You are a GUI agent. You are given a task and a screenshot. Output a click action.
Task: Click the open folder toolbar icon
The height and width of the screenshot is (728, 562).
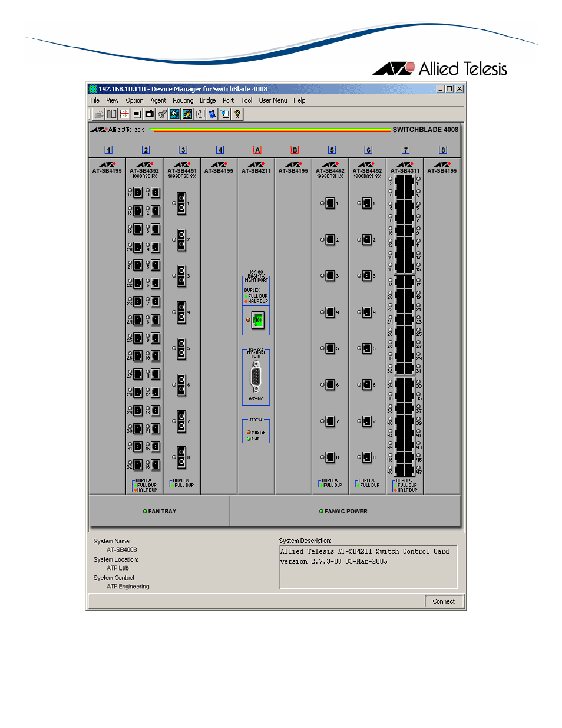99,114
